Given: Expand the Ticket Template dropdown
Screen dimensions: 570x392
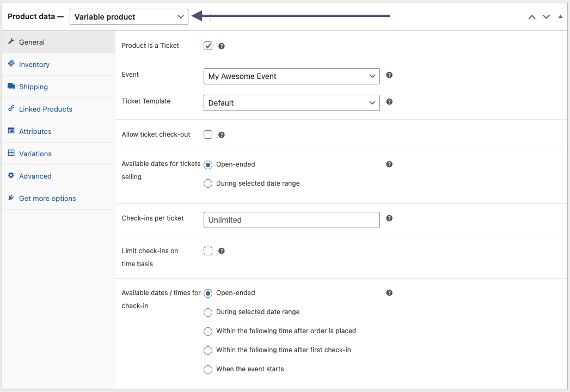Looking at the screenshot, I should coord(291,103).
